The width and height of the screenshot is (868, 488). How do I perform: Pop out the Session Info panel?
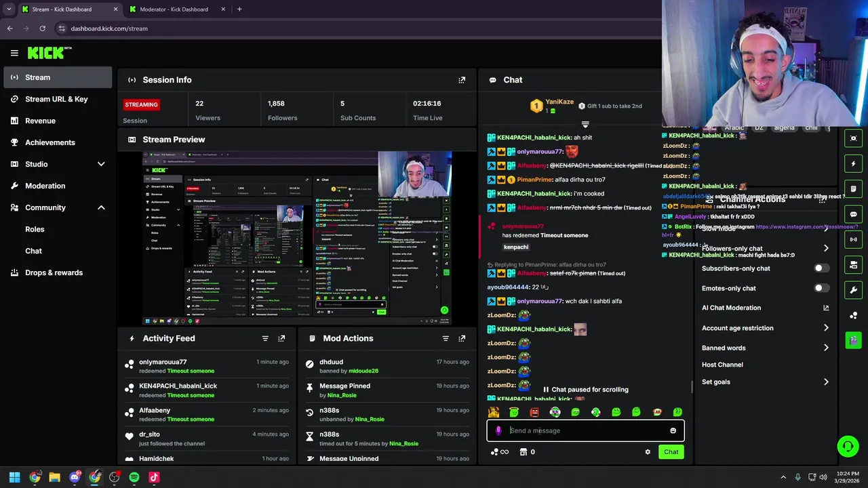tap(462, 80)
